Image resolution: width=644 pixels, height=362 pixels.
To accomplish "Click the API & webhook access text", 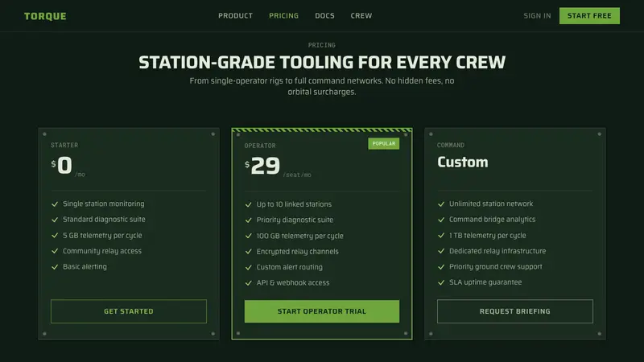I will click(293, 282).
